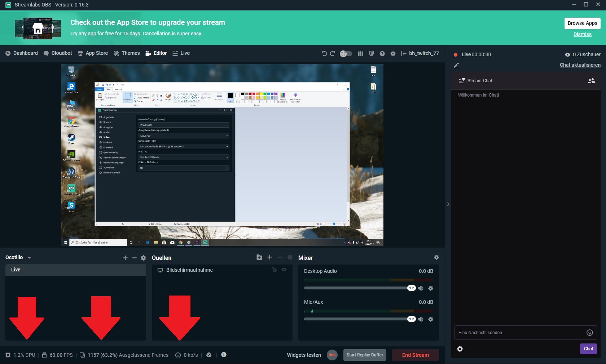Image resolution: width=606 pixels, height=364 pixels.
Task: Click 60.00 FPS status entry
Action: [x=57, y=355]
